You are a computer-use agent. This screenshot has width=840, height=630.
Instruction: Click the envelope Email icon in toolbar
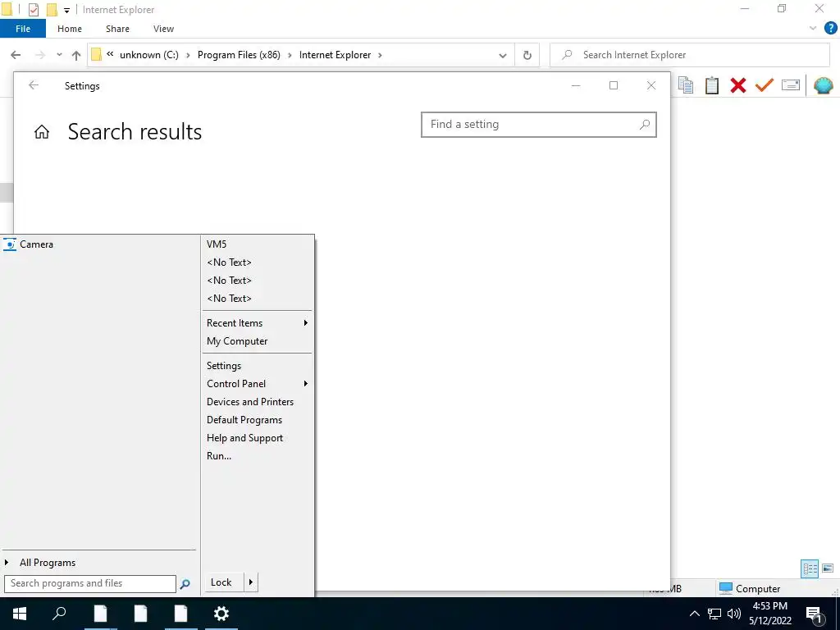click(x=791, y=84)
